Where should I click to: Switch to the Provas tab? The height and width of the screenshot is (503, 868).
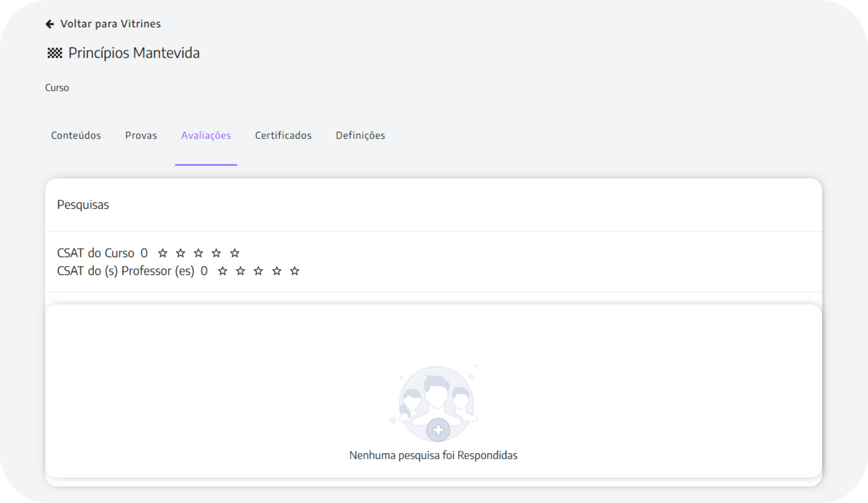pos(141,135)
